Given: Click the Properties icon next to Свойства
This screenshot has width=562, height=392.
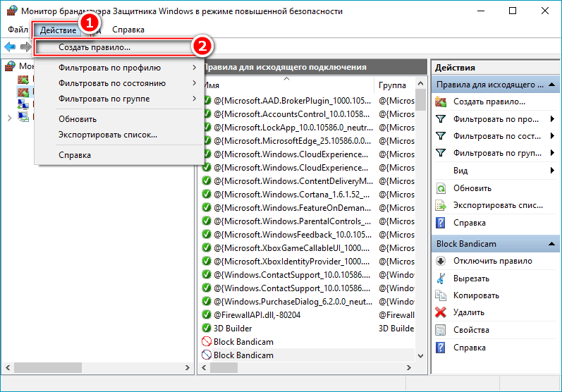Looking at the screenshot, I should pyautogui.click(x=441, y=330).
